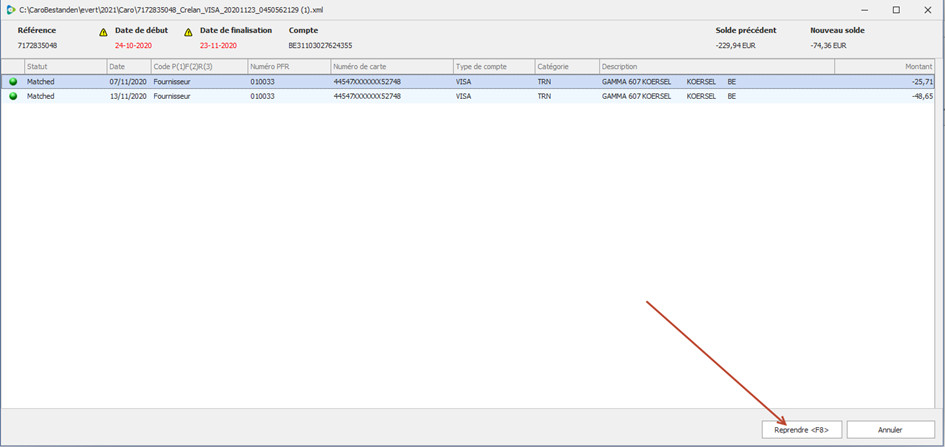Click new balance -74,36 EUR

click(829, 45)
